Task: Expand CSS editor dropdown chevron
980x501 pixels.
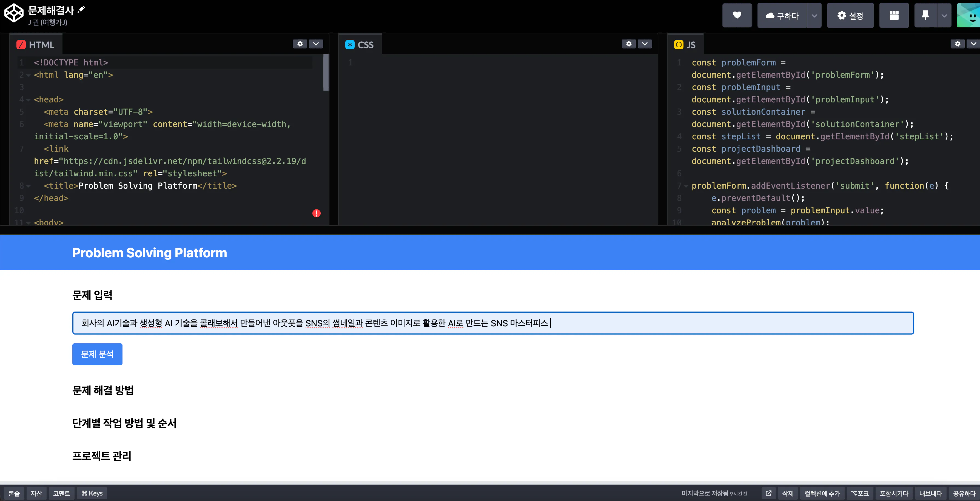Action: (x=645, y=44)
